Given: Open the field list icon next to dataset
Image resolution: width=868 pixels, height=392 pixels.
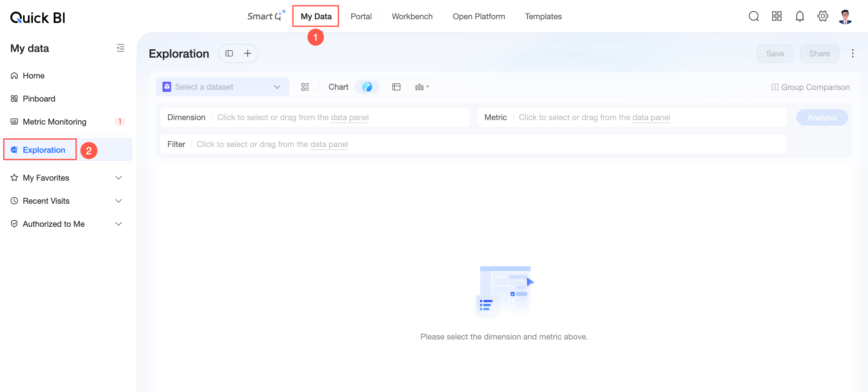Looking at the screenshot, I should [305, 87].
